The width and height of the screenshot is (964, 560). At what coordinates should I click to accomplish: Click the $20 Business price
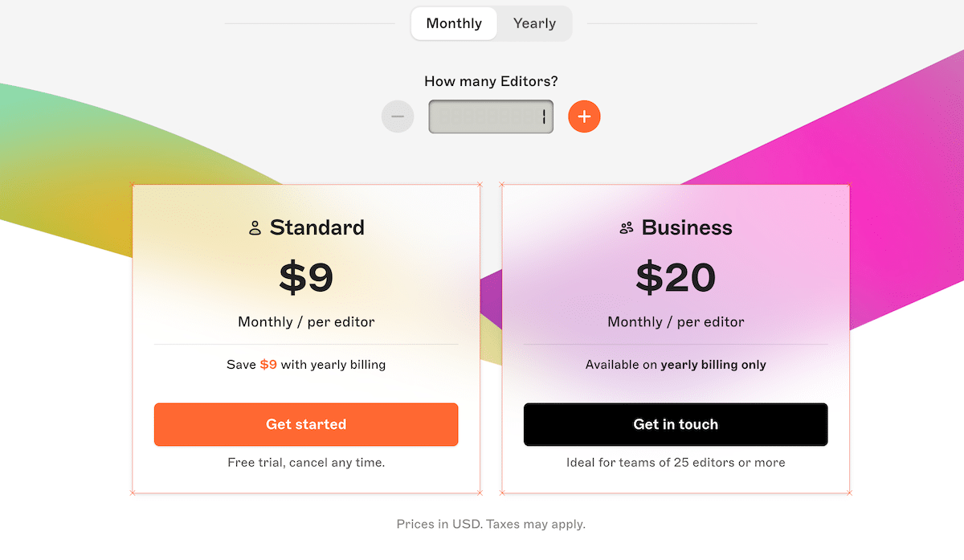[x=676, y=277]
